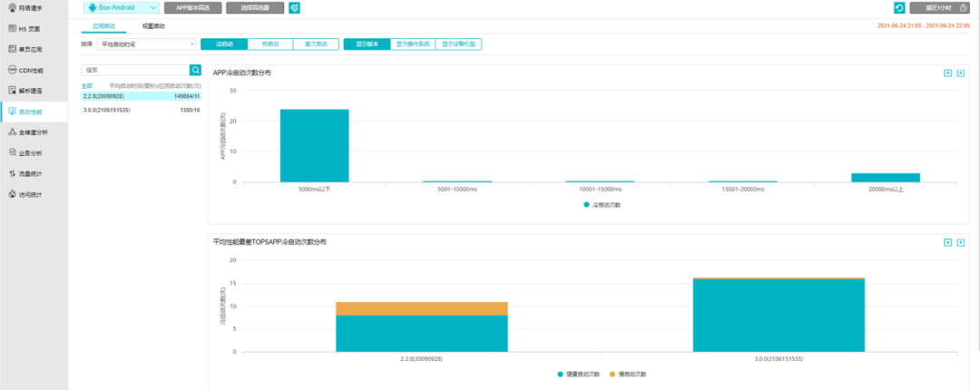
Task: Switch to 首次启动 launch type
Action: tap(316, 44)
